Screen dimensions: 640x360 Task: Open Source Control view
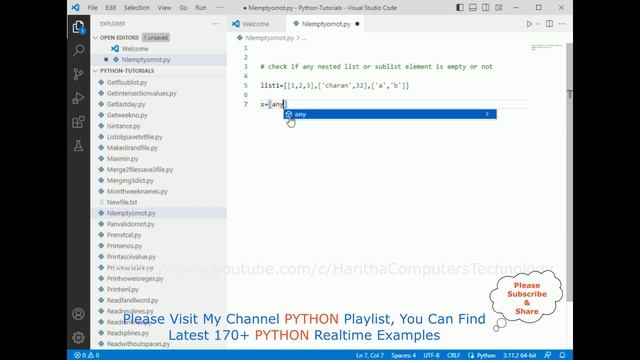tap(78, 74)
